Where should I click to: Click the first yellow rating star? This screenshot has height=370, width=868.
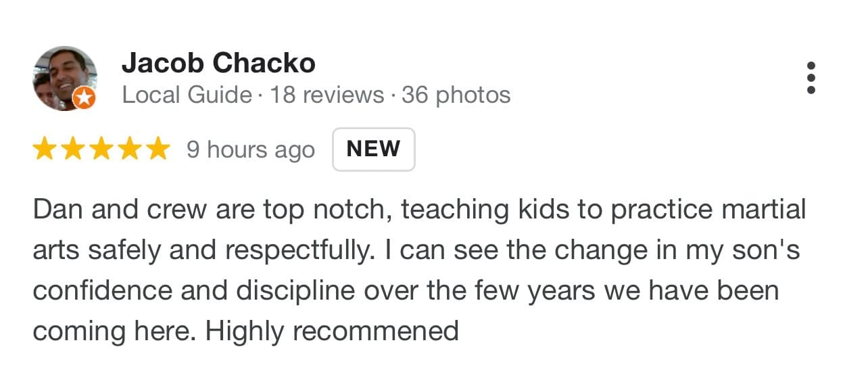pyautogui.click(x=45, y=149)
